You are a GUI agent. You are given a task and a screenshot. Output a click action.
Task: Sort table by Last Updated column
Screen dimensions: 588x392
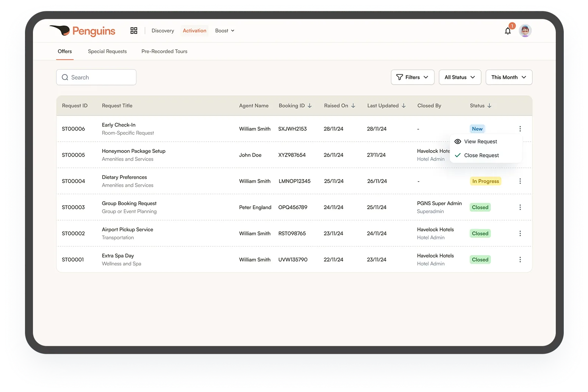point(403,106)
